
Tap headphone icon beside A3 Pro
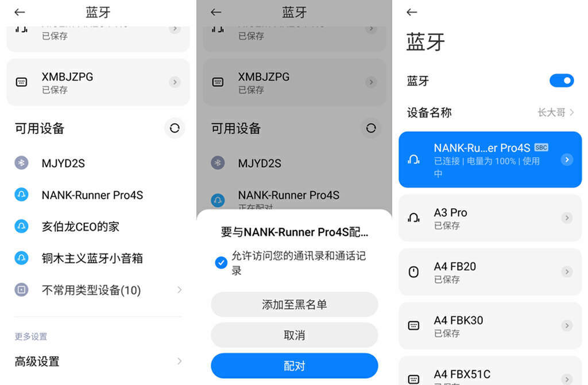(x=413, y=218)
